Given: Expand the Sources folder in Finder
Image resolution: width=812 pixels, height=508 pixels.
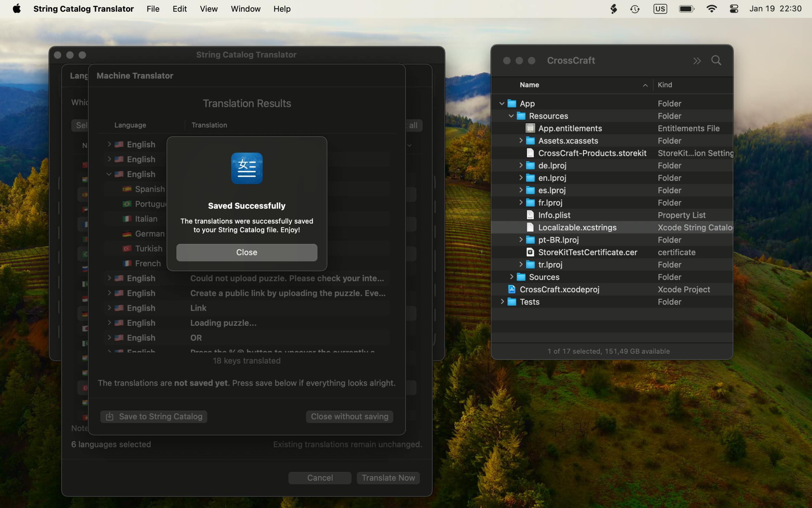Looking at the screenshot, I should (x=511, y=277).
